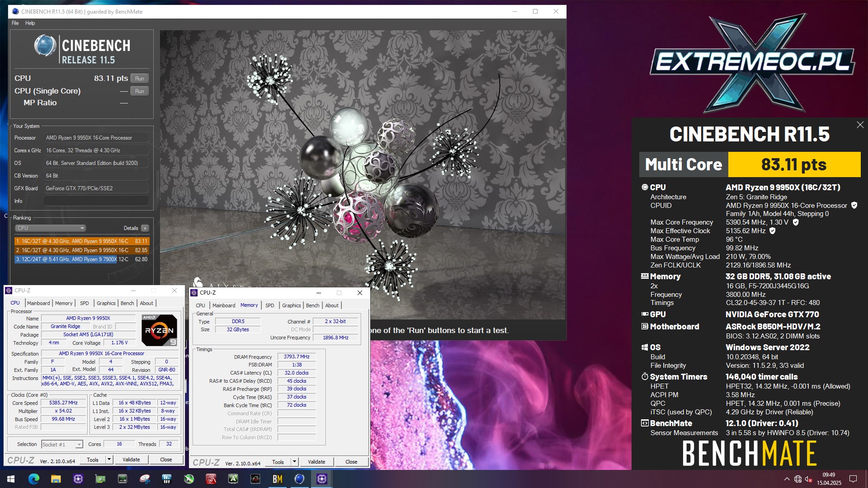Open CPU tab in right CPU-Z window

pos(200,305)
